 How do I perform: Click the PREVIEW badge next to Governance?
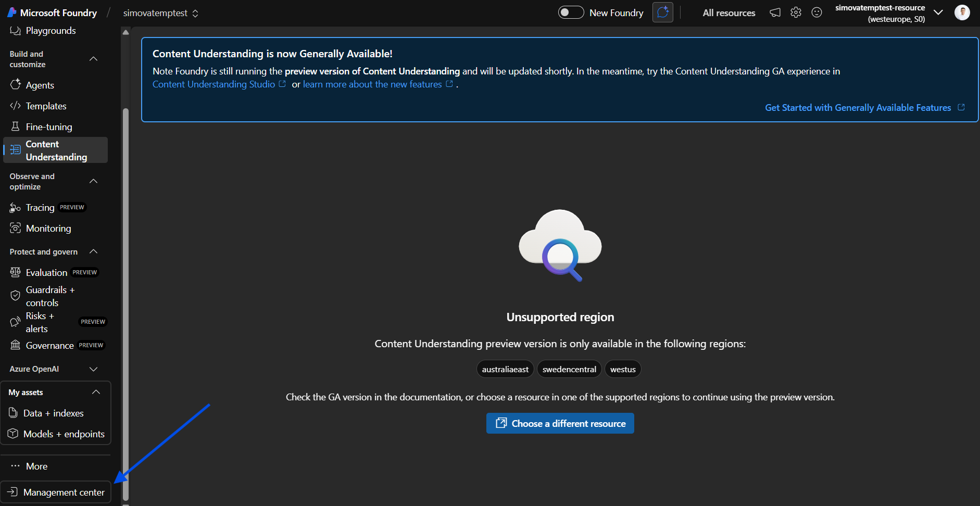tap(91, 345)
